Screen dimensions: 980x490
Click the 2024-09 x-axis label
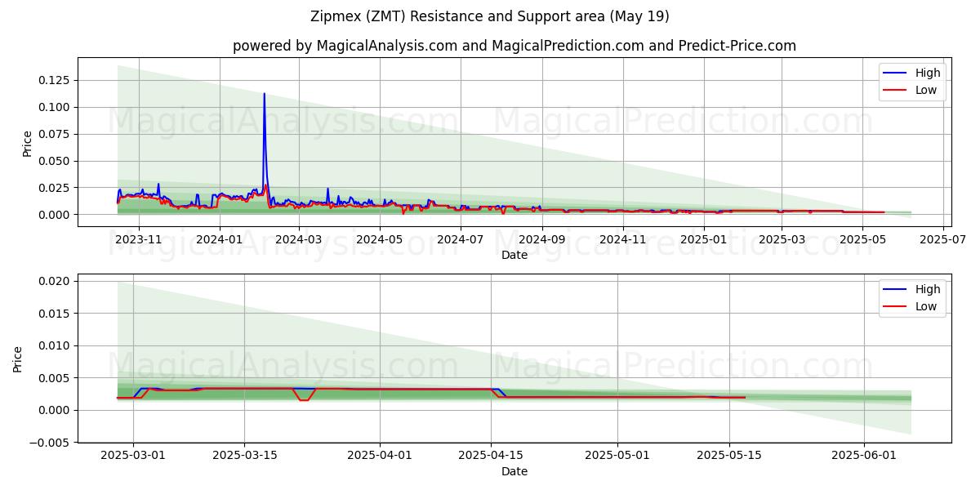(541, 239)
